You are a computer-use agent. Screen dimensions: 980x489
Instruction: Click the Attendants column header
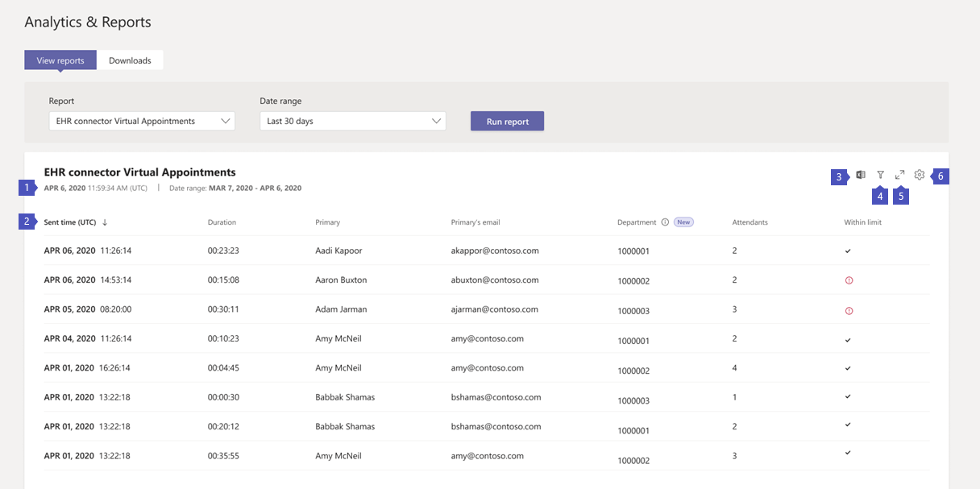pos(750,222)
